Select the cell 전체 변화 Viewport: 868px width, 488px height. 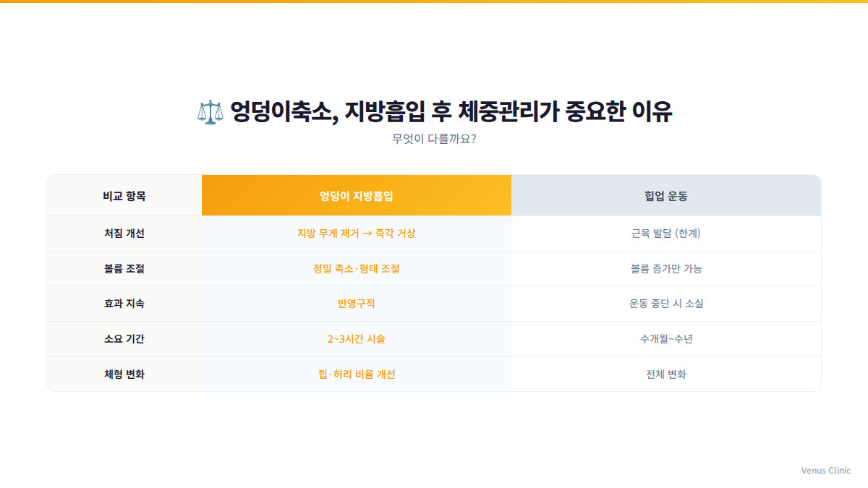(666, 374)
